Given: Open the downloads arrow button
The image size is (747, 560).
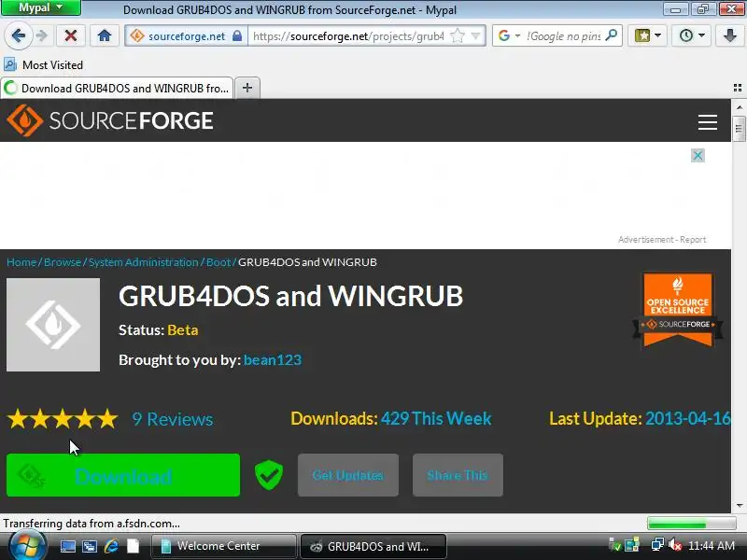Looking at the screenshot, I should coord(730,35).
